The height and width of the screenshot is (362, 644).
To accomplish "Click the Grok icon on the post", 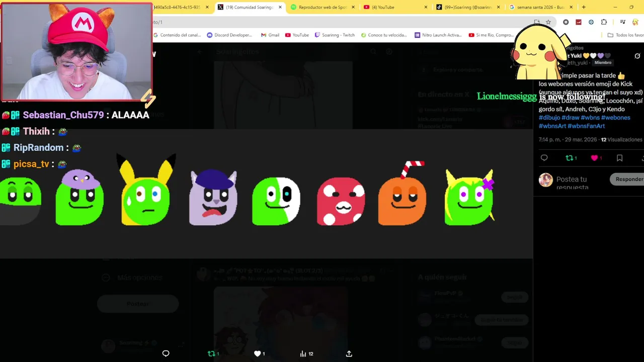I will pyautogui.click(x=637, y=56).
